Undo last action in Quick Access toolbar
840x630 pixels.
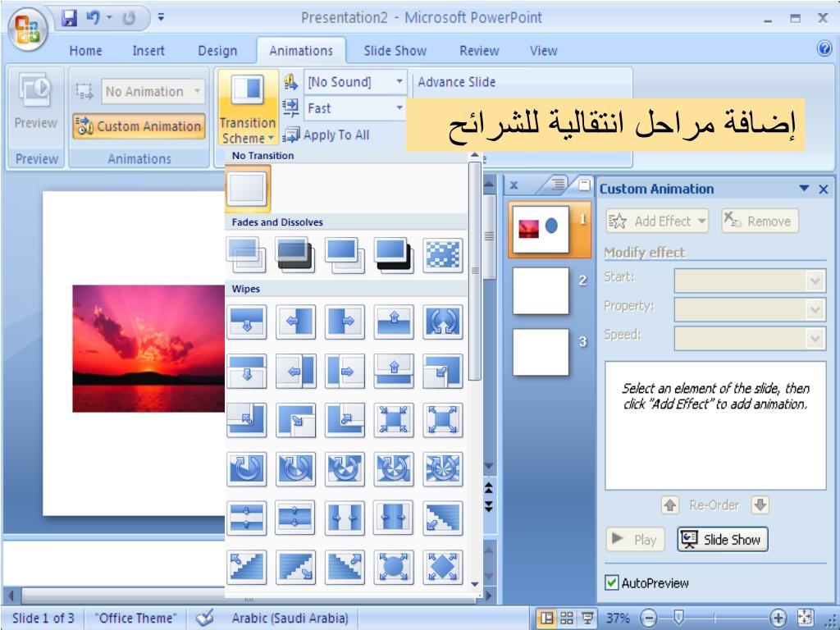(93, 18)
